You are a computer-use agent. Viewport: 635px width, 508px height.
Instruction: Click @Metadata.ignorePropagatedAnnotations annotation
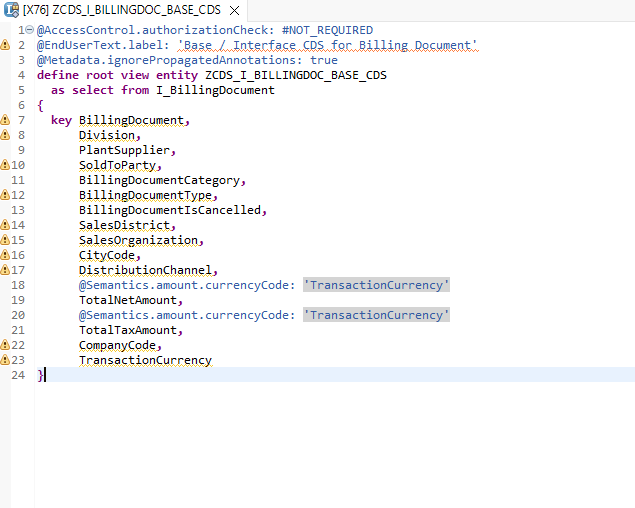coord(169,60)
